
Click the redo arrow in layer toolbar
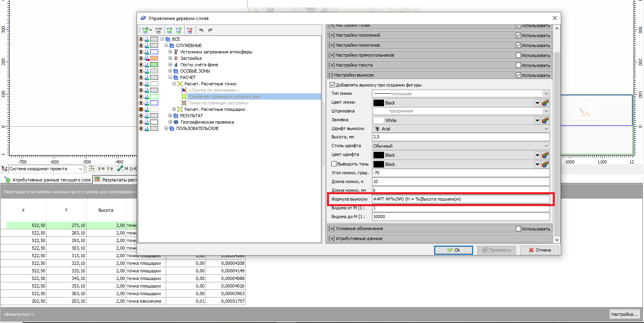(210, 30)
